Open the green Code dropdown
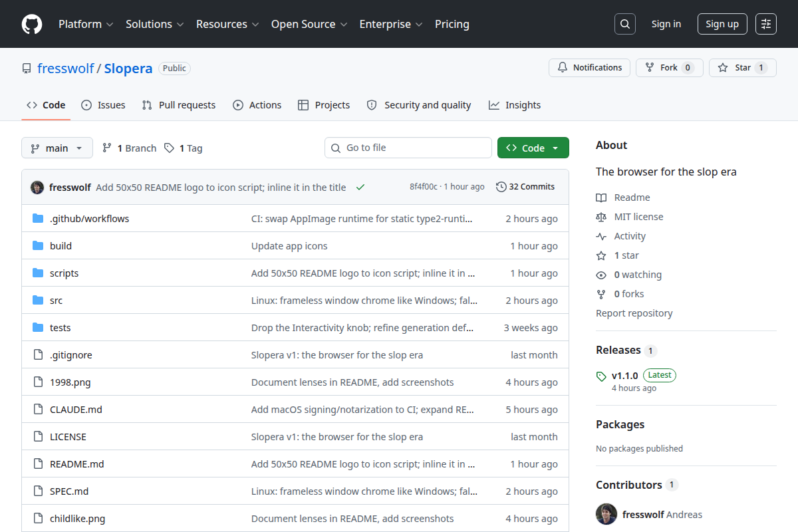The width and height of the screenshot is (798, 532). [x=533, y=148]
